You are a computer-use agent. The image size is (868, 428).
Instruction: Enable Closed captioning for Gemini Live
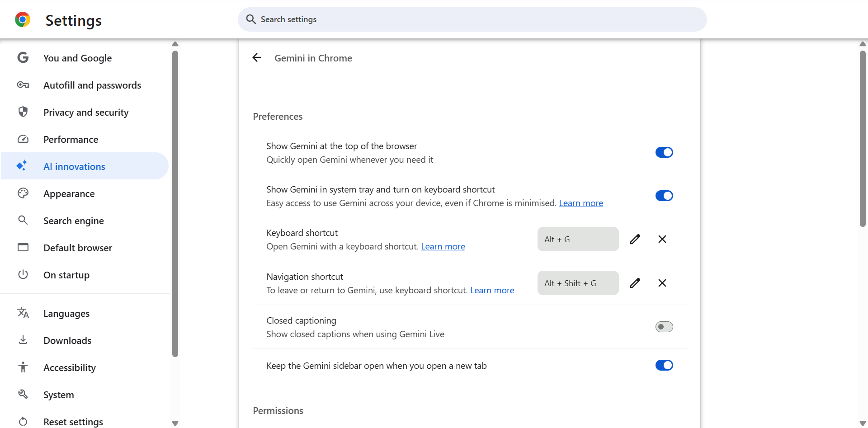(664, 327)
